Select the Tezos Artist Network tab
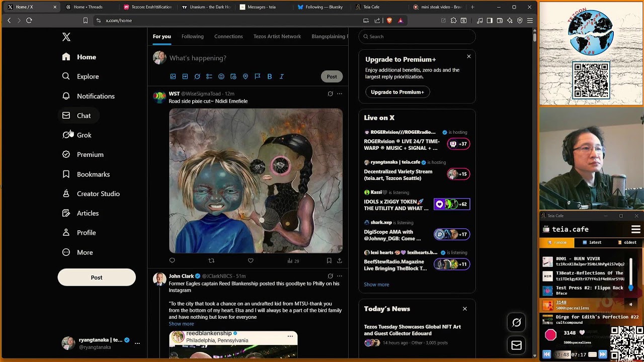The height and width of the screenshot is (362, 644). (277, 37)
